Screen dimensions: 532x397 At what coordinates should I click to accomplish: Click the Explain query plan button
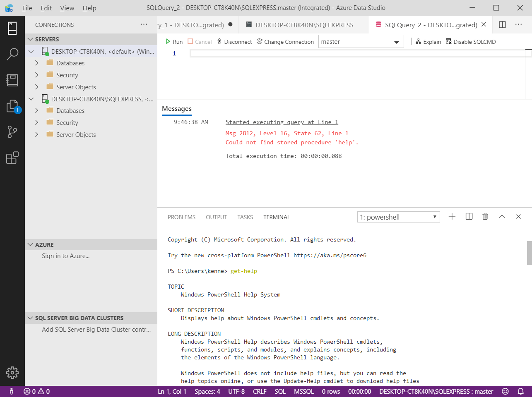coord(428,42)
